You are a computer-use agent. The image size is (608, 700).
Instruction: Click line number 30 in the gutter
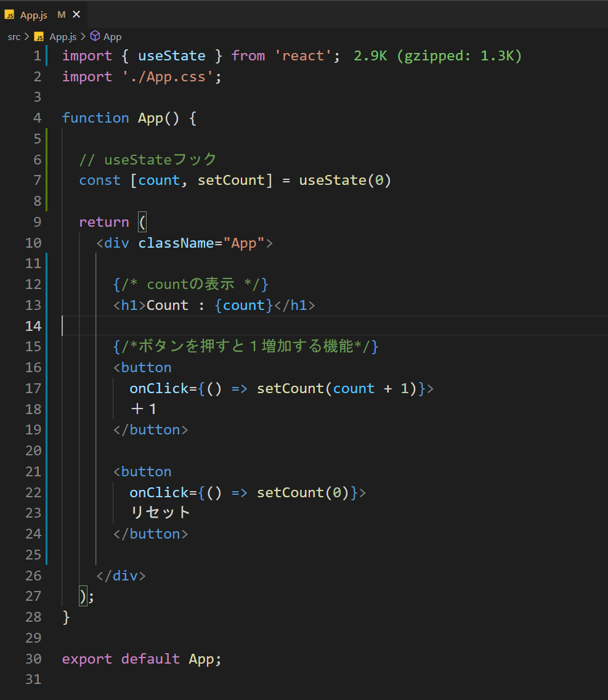(x=33, y=659)
